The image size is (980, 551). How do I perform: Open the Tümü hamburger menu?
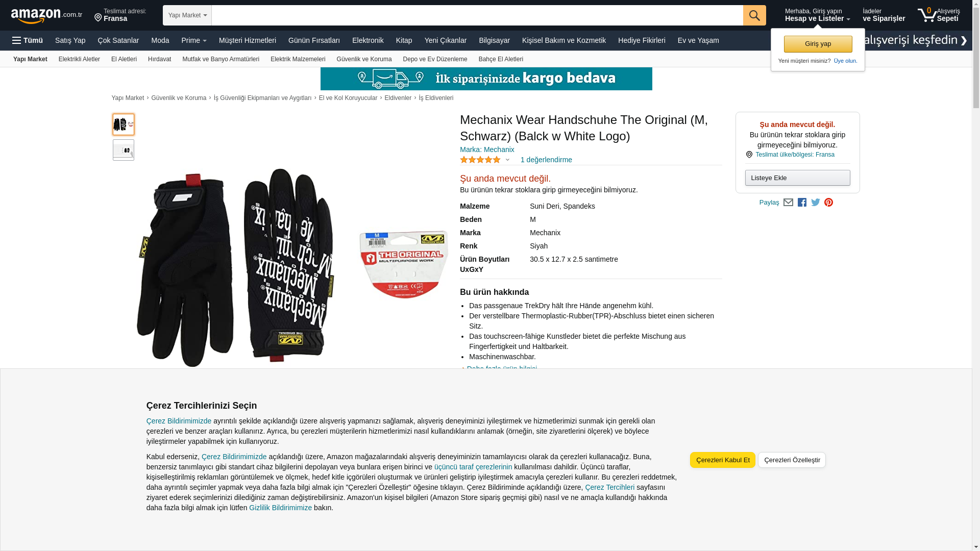[28, 40]
